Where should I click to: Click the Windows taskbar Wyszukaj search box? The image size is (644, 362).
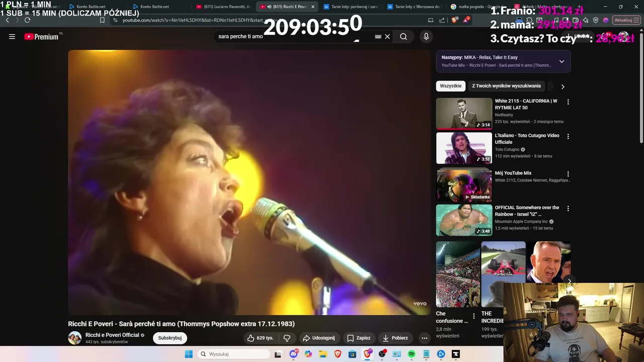(x=233, y=354)
